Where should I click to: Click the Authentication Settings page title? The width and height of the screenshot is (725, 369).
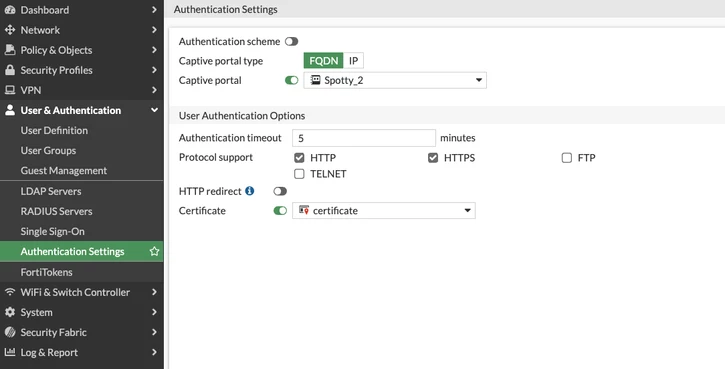pos(226,9)
